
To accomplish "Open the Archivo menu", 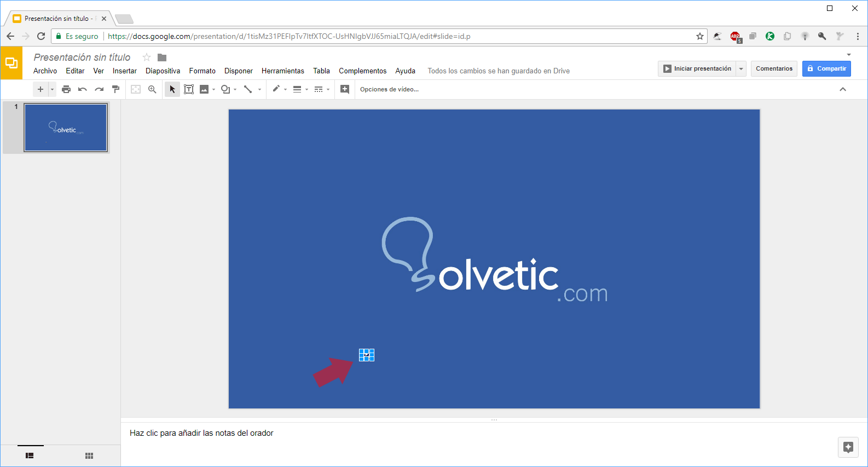I will (45, 71).
